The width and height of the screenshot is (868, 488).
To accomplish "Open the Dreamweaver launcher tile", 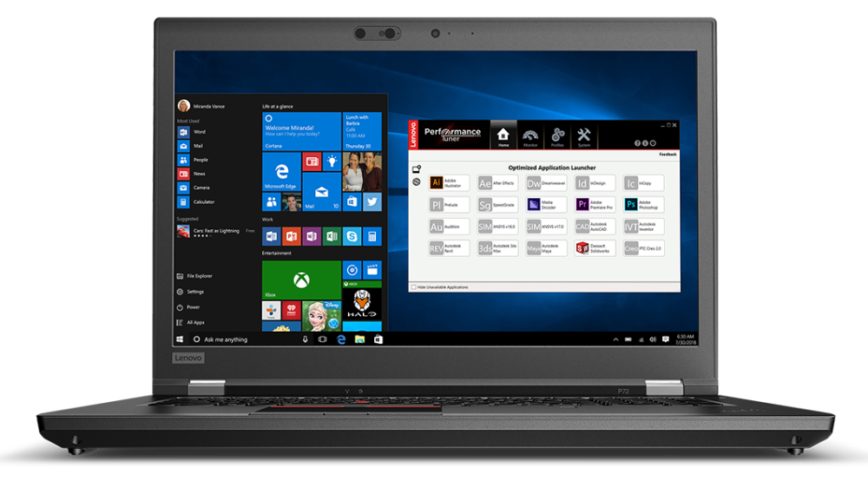I will [546, 183].
